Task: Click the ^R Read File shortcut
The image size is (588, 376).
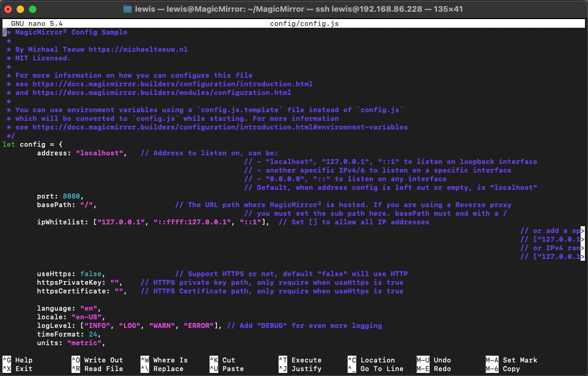Action: click(97, 369)
